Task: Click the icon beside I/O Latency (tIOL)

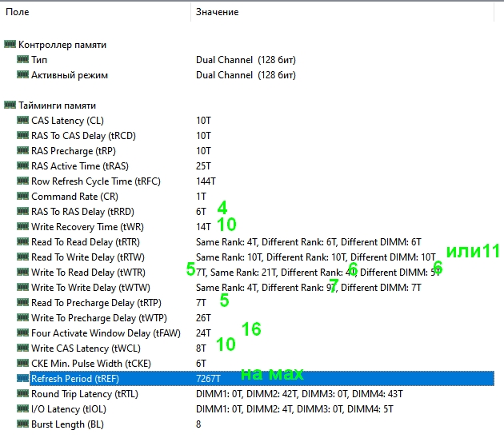Action: [x=23, y=408]
